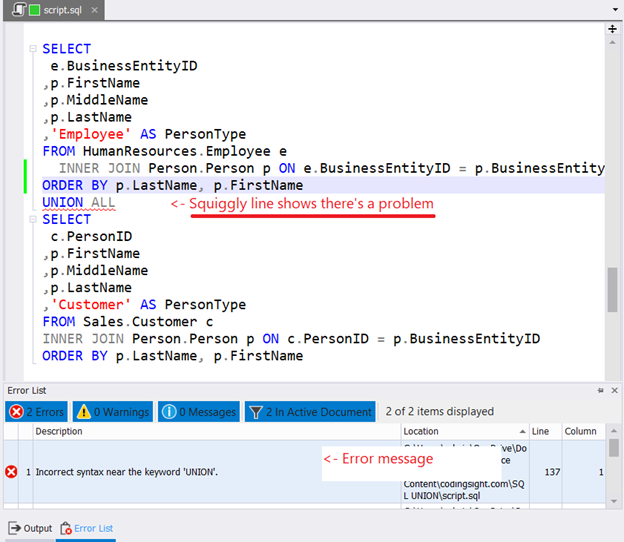Click the UNION keyword with squiggly underline
The image size is (624, 542).
coord(62,202)
